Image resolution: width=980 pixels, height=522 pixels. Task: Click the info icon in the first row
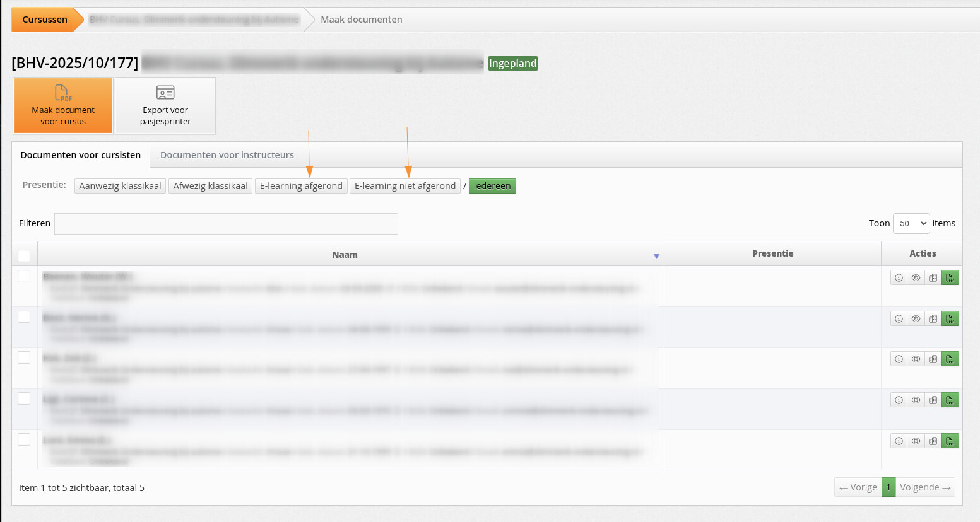click(x=899, y=278)
